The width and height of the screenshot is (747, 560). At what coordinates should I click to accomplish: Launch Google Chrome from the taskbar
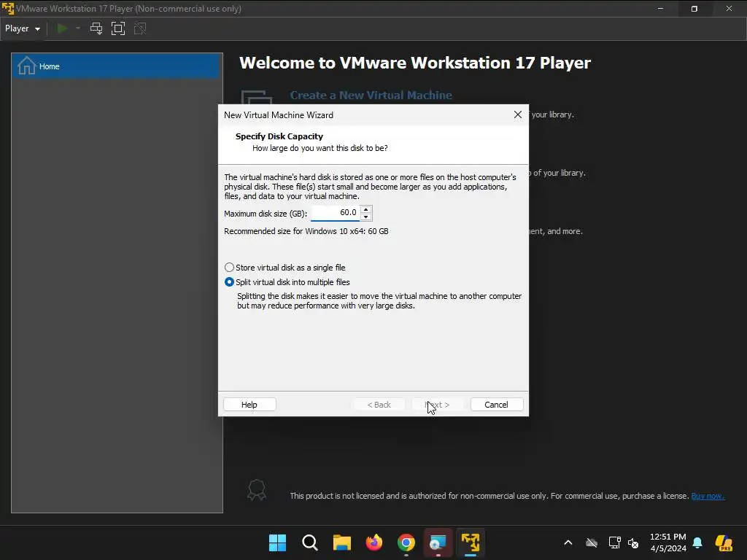coord(406,542)
